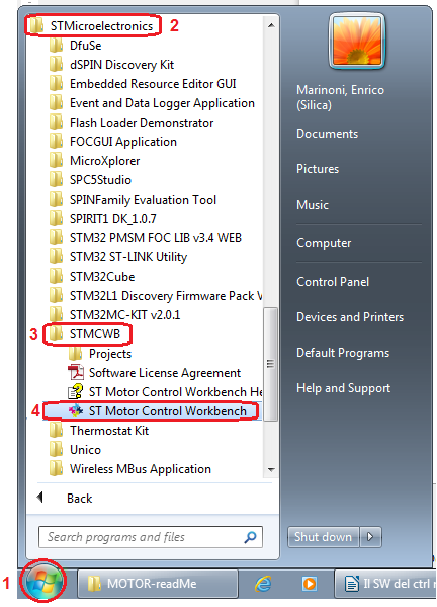Click the Event and Data Logger Application folder icon

(57, 103)
